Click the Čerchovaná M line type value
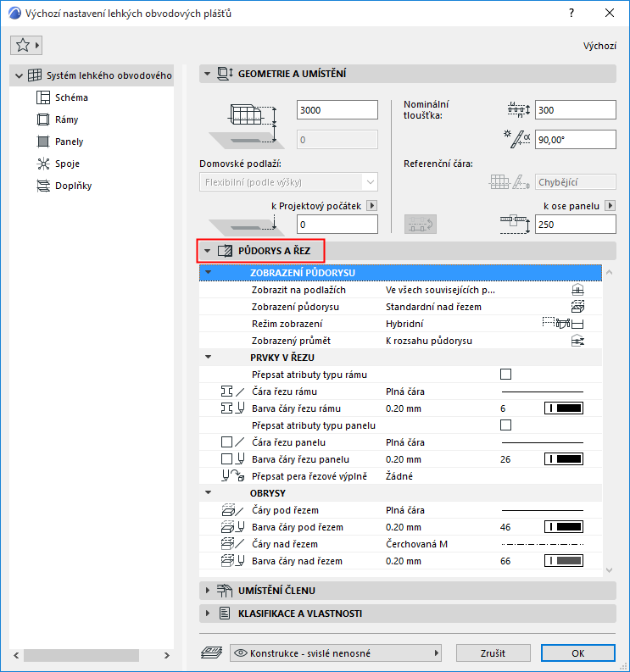The width and height of the screenshot is (630, 672). tap(416, 544)
